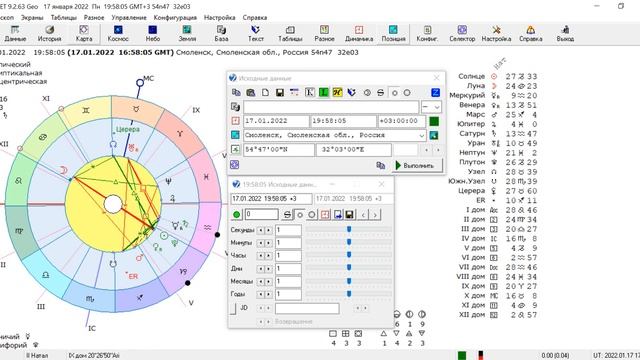
Task: Increase the Дни step with the right arrow
Action: click(268, 269)
